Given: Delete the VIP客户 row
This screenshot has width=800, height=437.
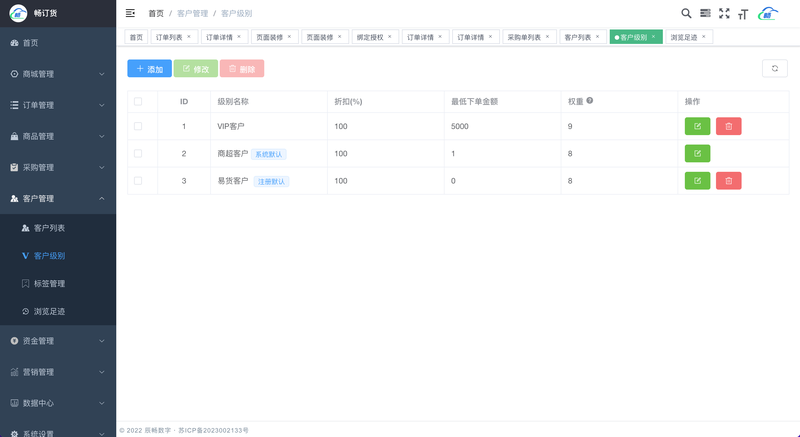Looking at the screenshot, I should (x=728, y=126).
